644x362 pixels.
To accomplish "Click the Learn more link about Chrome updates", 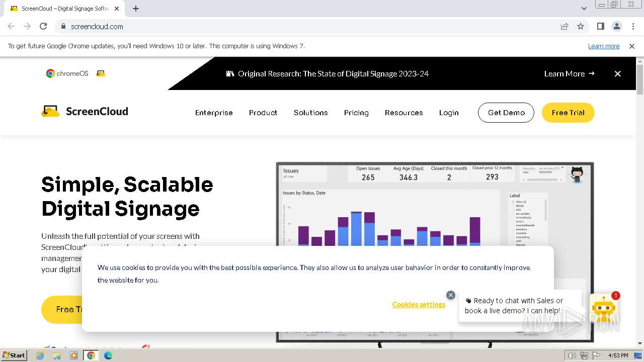I will point(604,46).
